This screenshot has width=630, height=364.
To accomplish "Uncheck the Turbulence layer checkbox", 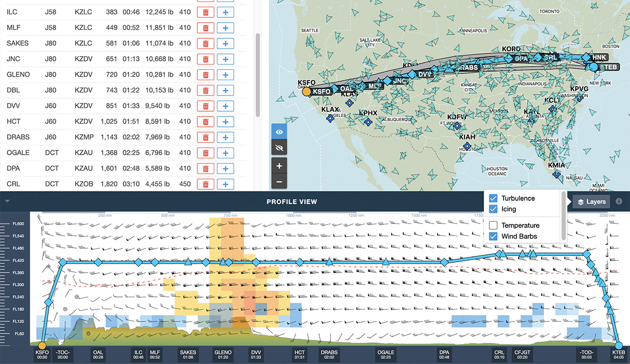I will coord(493,198).
